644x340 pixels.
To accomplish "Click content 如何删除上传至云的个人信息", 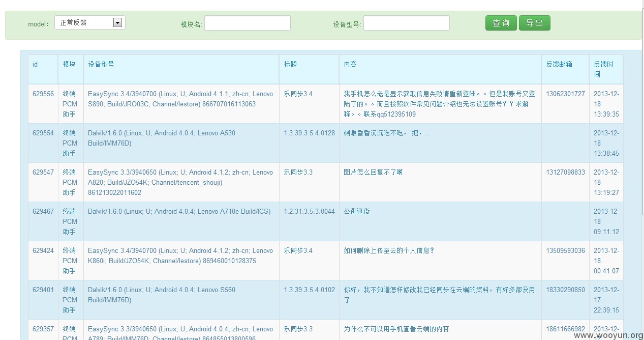I will pyautogui.click(x=389, y=251).
